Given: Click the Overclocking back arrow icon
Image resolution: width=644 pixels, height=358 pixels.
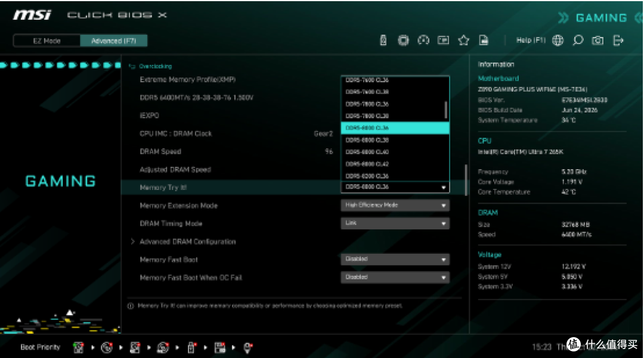Looking at the screenshot, I should [132, 66].
